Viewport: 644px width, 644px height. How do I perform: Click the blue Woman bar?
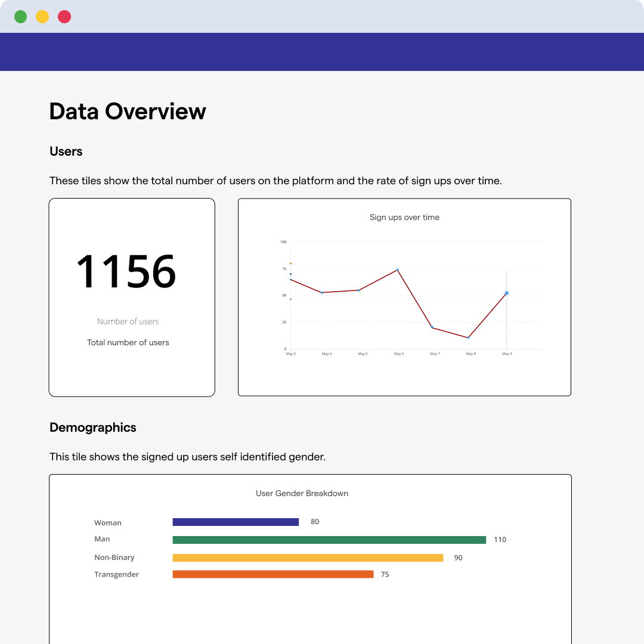[236, 522]
